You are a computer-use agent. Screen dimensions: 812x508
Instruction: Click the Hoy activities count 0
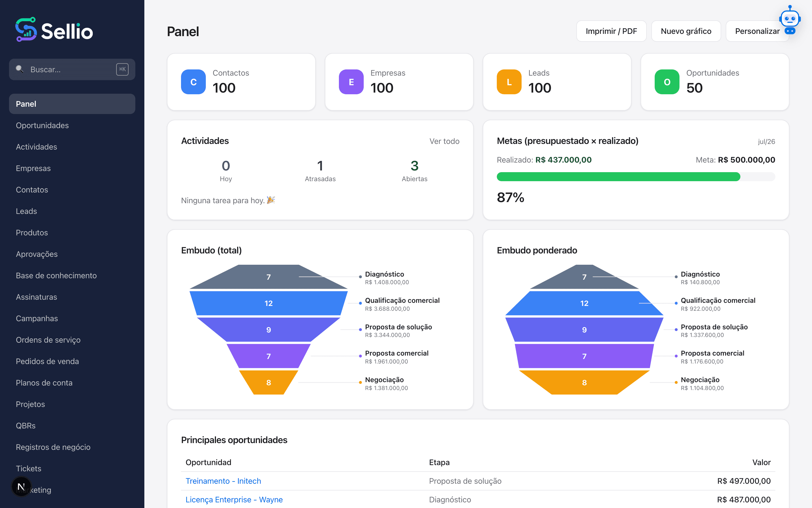click(x=226, y=166)
